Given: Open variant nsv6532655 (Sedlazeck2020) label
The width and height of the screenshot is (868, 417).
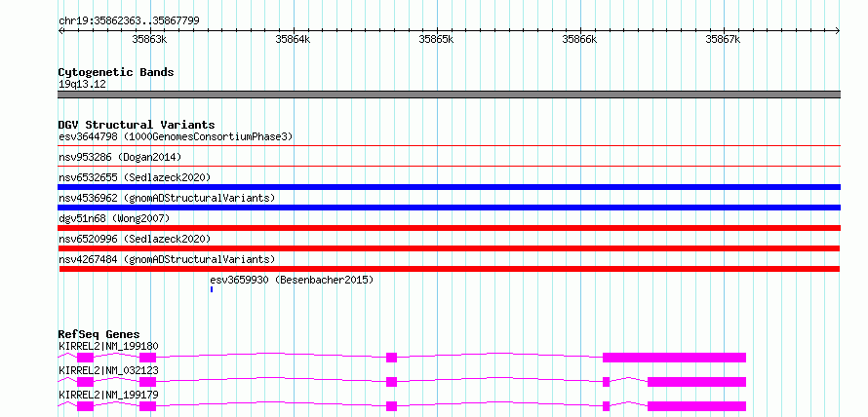Looking at the screenshot, I should tap(135, 177).
